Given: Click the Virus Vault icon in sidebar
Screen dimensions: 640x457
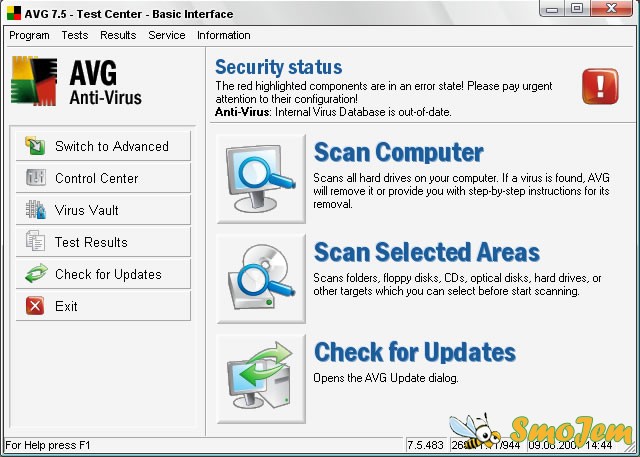Looking at the screenshot, I should [x=36, y=210].
